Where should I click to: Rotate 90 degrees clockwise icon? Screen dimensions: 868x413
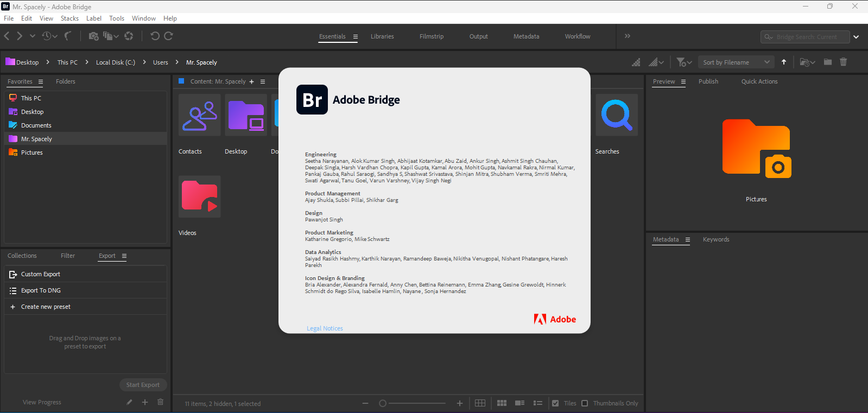point(168,36)
